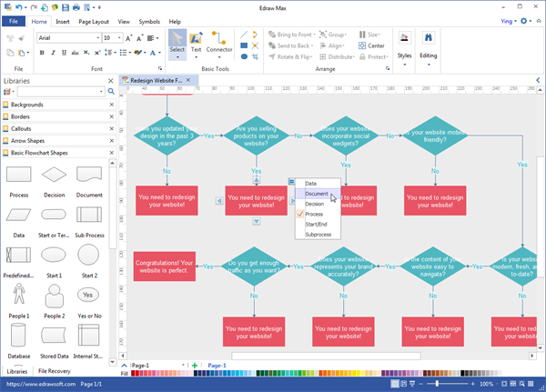
Task: Pick the red fill color swatch
Action: pyautogui.click(x=133, y=373)
